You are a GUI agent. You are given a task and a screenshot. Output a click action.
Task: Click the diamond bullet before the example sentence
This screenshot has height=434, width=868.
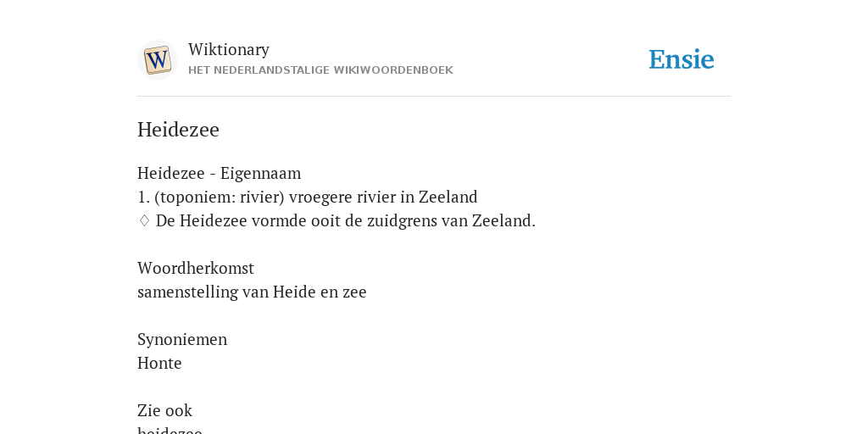144,221
